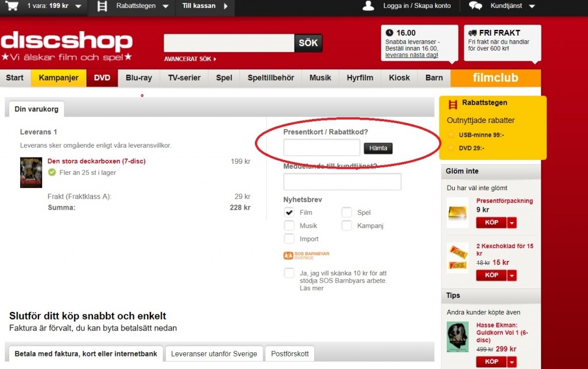Click the star icon beside USB-minne 99:-

tap(451, 134)
